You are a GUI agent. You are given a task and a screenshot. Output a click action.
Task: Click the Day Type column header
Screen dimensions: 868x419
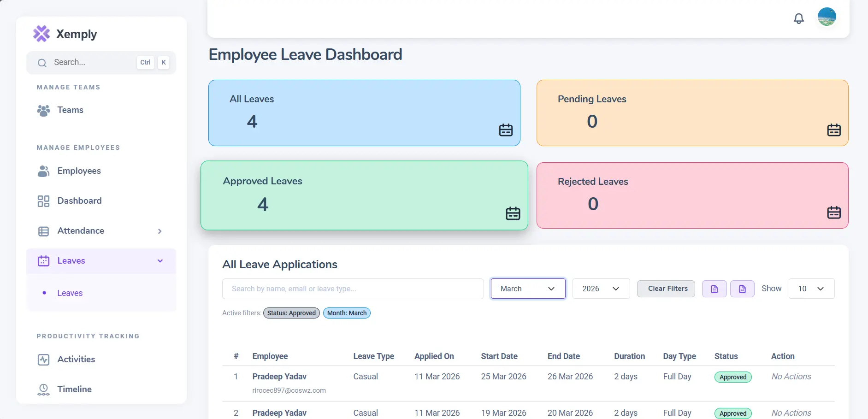(679, 356)
